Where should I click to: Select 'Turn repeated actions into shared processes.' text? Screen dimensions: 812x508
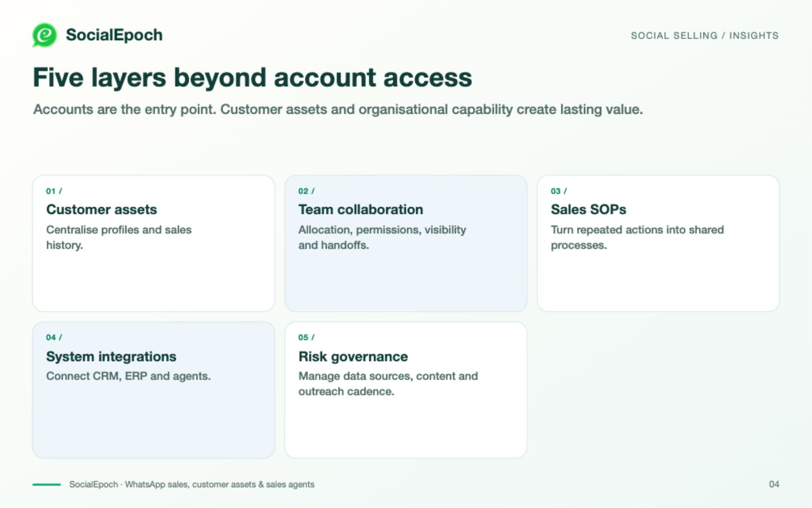click(637, 237)
